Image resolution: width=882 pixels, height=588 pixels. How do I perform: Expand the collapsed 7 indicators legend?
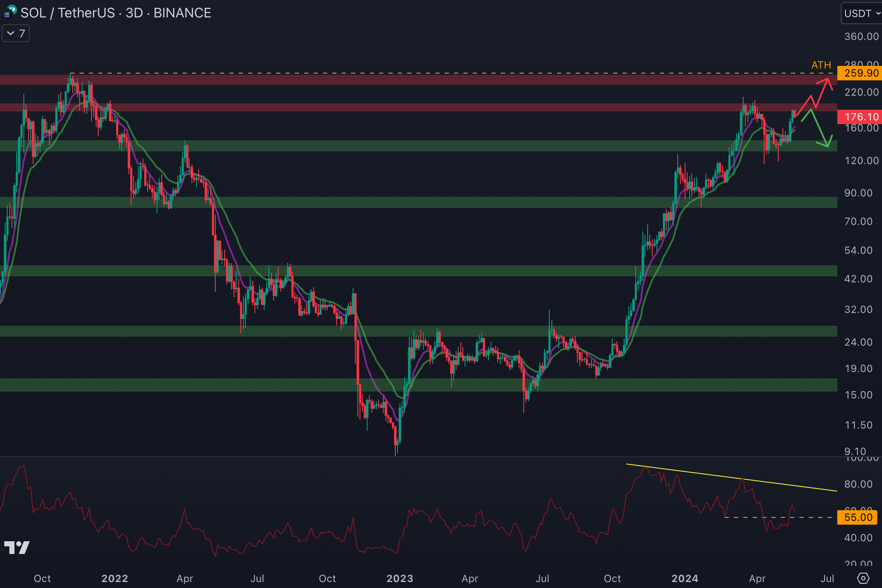(16, 34)
